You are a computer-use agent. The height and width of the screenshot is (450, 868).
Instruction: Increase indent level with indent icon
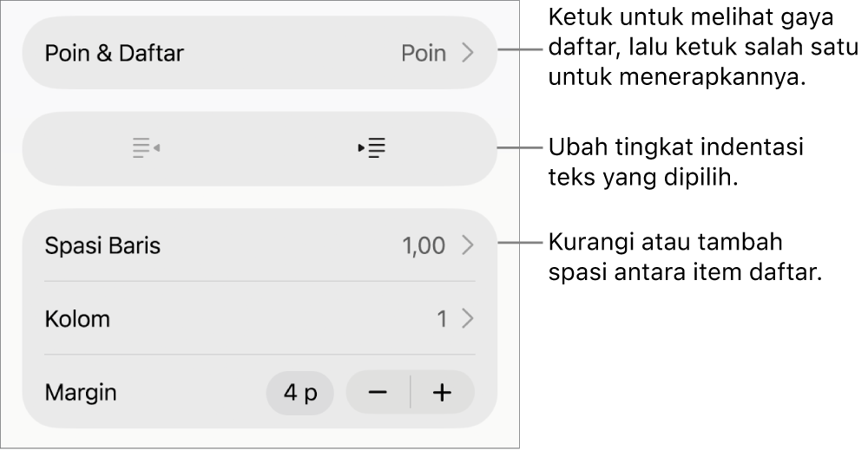pyautogui.click(x=372, y=148)
